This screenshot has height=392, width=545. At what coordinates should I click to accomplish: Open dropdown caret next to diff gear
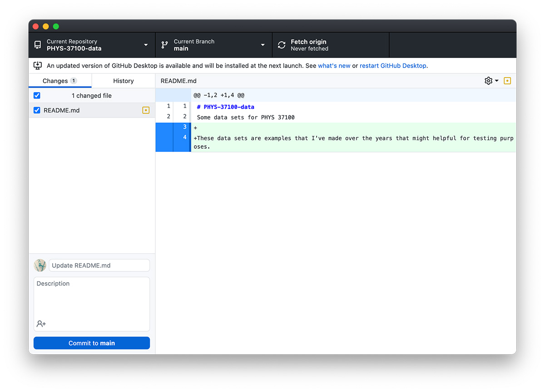click(496, 81)
